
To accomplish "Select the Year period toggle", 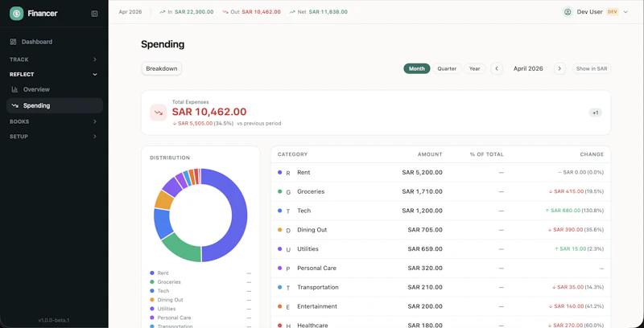I will click(x=474, y=68).
